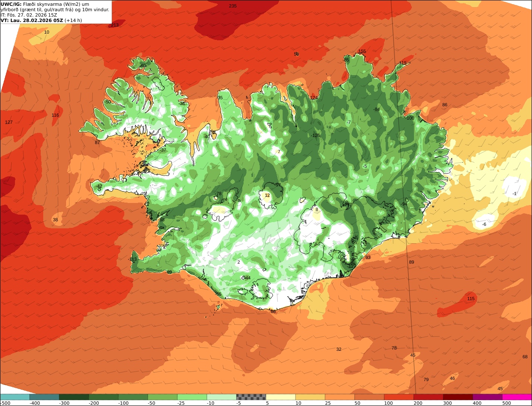Click the 119 value on the map
Image resolution: width=532 pixels, height=406 pixels.
pos(403,63)
